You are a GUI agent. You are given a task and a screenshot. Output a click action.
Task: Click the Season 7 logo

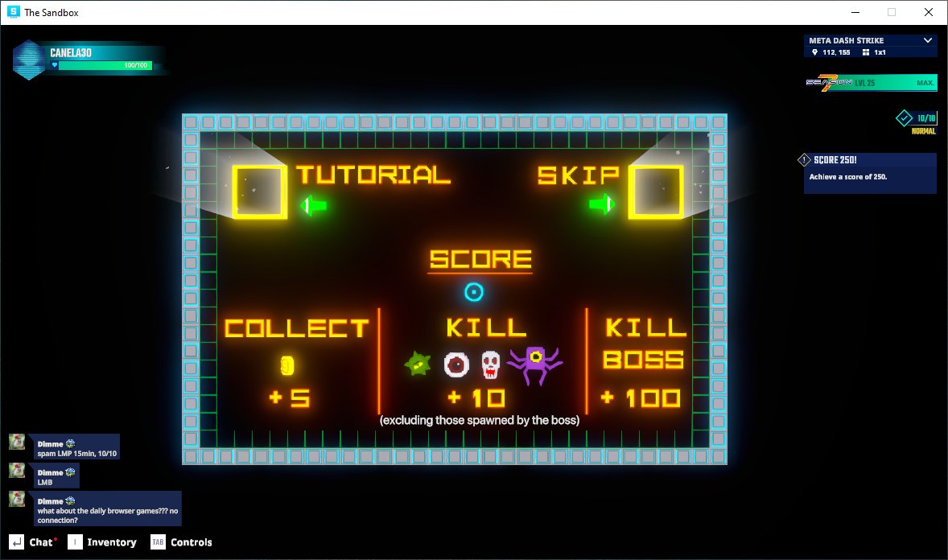829,82
